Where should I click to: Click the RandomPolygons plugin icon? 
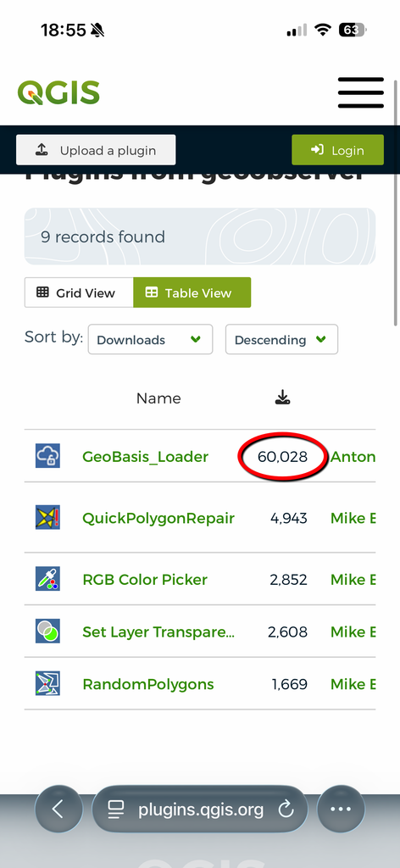click(x=47, y=684)
